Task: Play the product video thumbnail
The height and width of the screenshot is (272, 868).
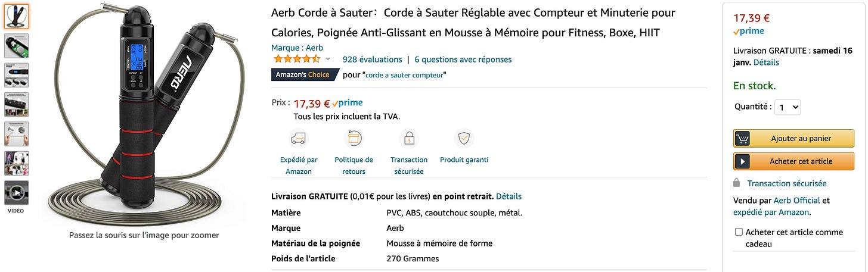Action: point(17,193)
